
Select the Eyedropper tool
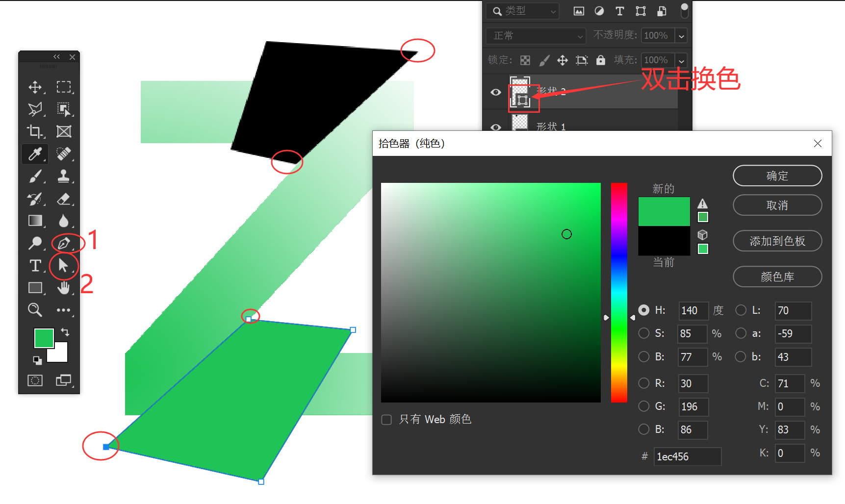[x=35, y=154]
